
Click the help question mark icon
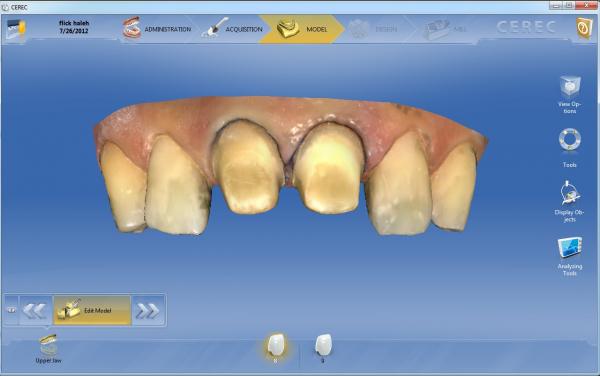tap(584, 28)
